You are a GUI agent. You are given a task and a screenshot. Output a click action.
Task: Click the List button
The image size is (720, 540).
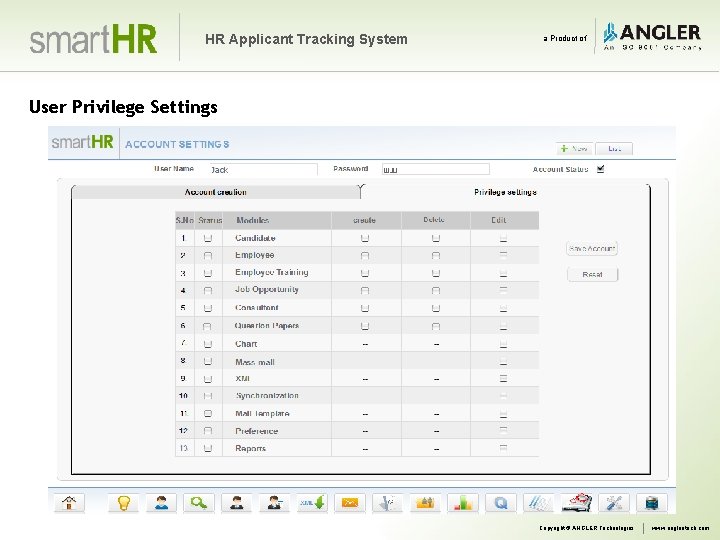[614, 149]
